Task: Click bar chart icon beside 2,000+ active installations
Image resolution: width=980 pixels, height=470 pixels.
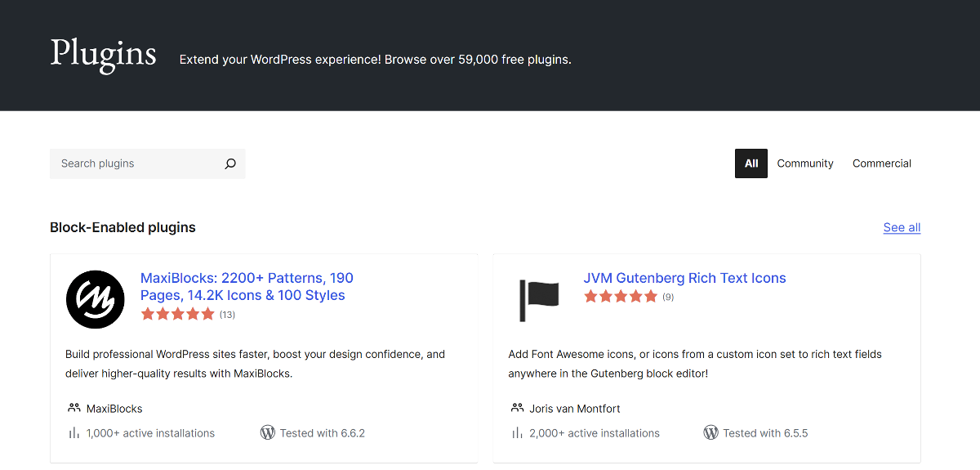Action: click(517, 433)
